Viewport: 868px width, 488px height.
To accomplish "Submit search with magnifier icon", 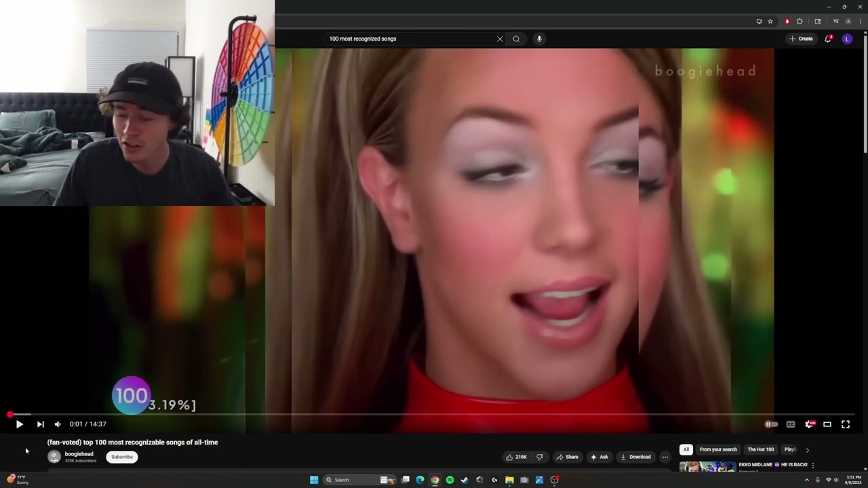I will click(516, 39).
